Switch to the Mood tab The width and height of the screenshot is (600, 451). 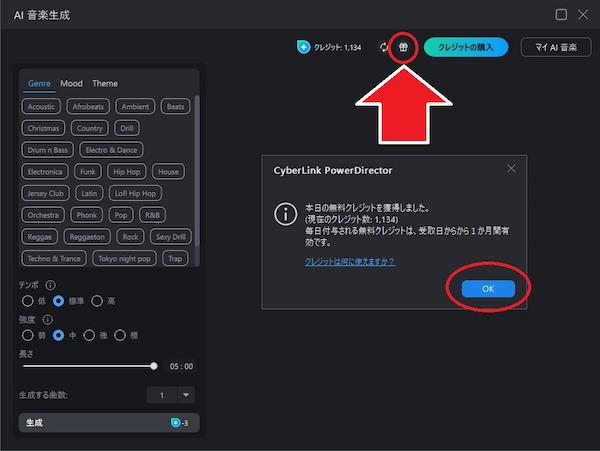pos(71,83)
